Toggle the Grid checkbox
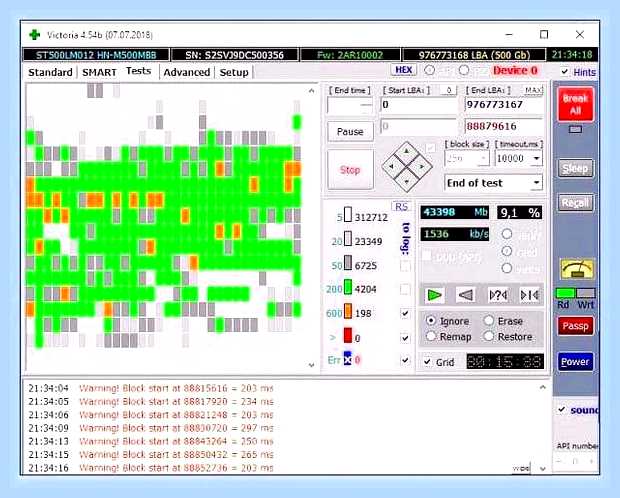620x498 pixels. (427, 362)
